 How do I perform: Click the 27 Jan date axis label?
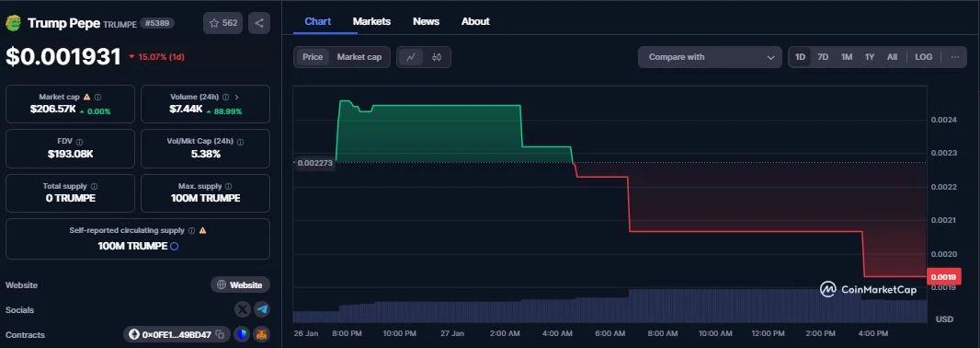[x=451, y=333]
